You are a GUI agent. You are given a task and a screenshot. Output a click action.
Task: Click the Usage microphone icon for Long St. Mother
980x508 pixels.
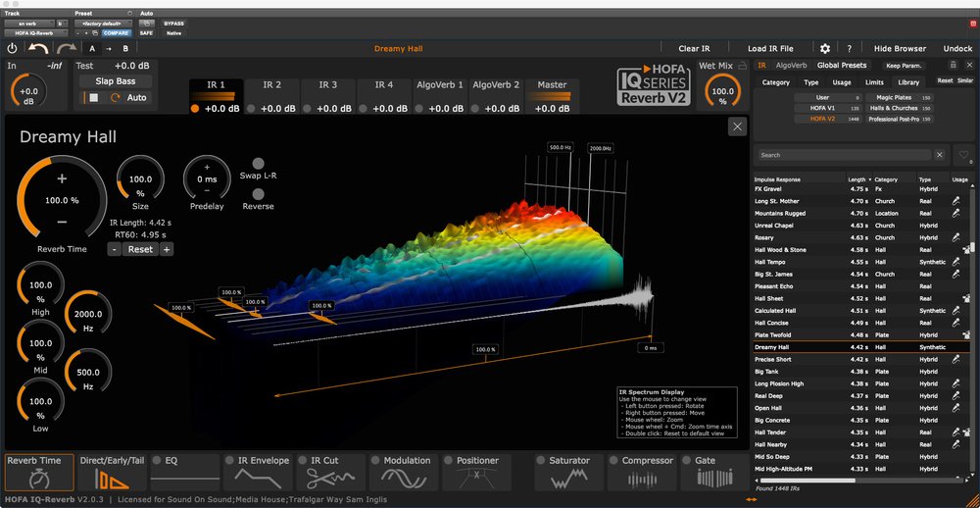[x=955, y=201]
